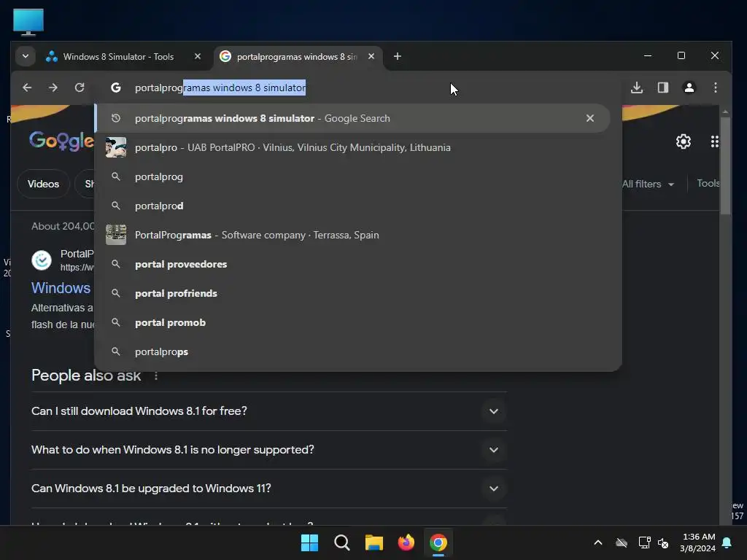Filter results by Videos
The image size is (747, 560).
pos(43,184)
